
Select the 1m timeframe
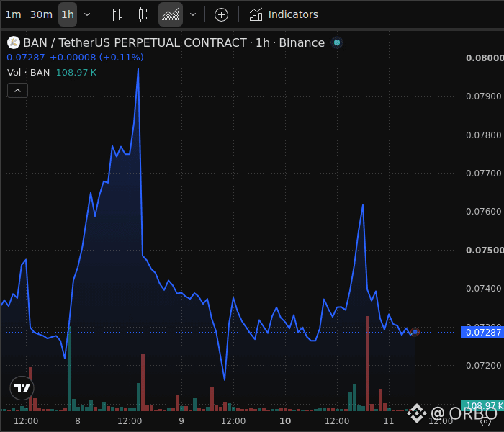14,14
